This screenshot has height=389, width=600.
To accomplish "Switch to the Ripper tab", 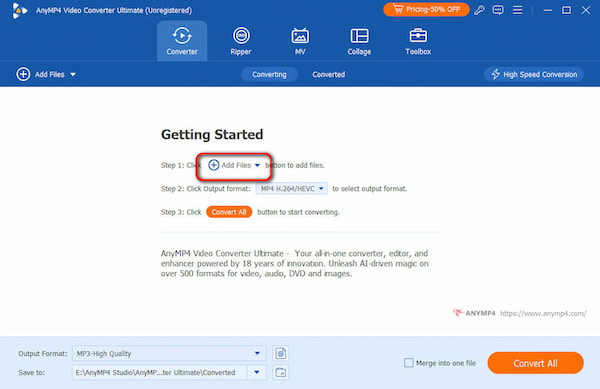I will coord(241,41).
